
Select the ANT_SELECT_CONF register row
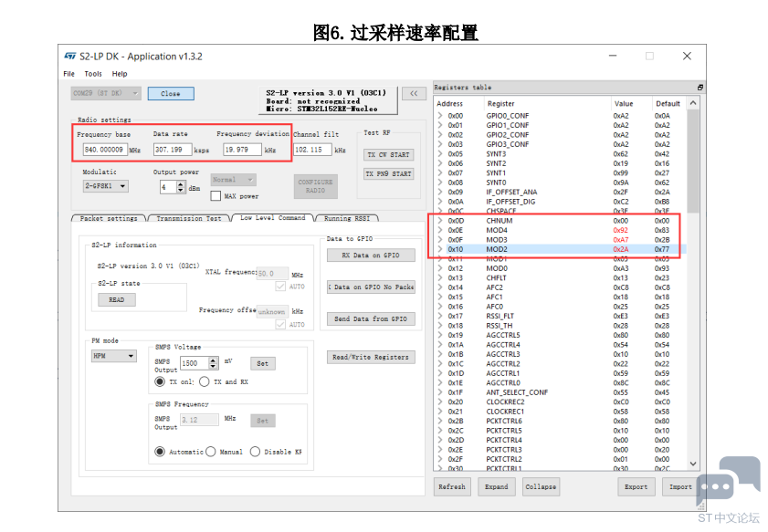click(560, 392)
